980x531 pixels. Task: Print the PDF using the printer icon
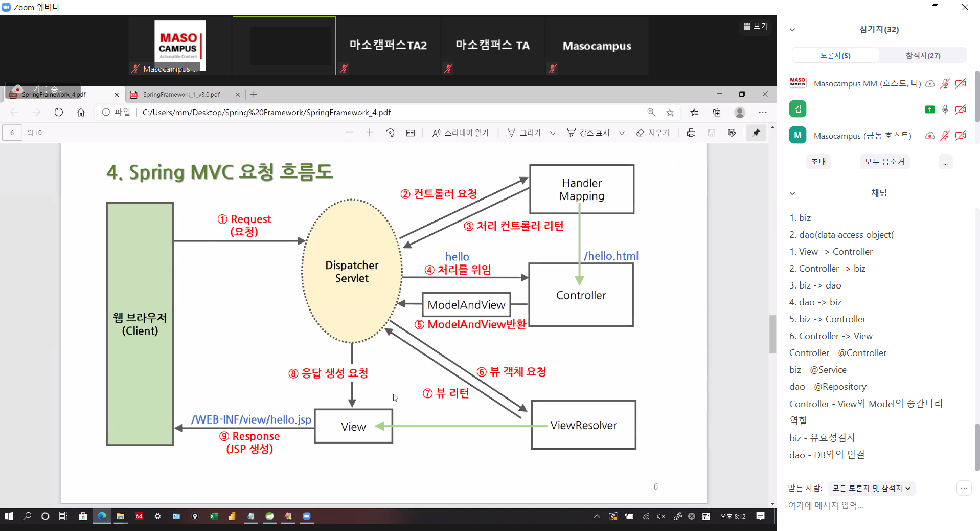coord(691,133)
